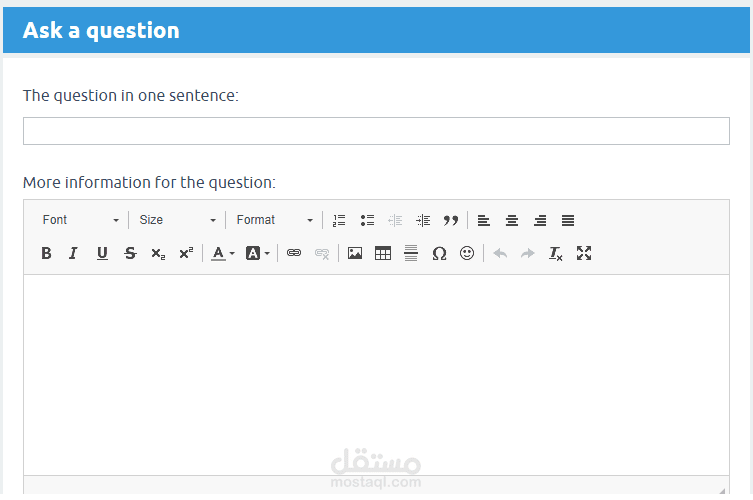Screen dimensions: 753x500
Task: Insert a numbered list
Action: (339, 220)
